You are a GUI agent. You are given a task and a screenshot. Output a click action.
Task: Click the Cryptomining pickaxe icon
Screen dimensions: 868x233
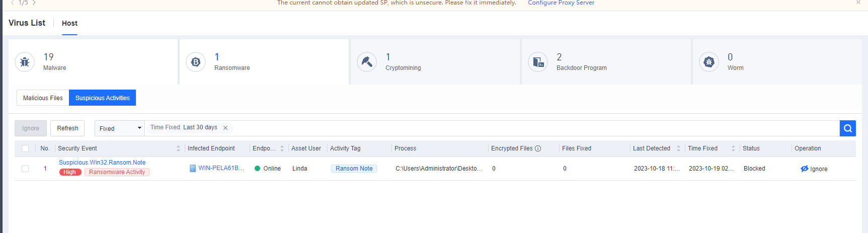pyautogui.click(x=367, y=62)
